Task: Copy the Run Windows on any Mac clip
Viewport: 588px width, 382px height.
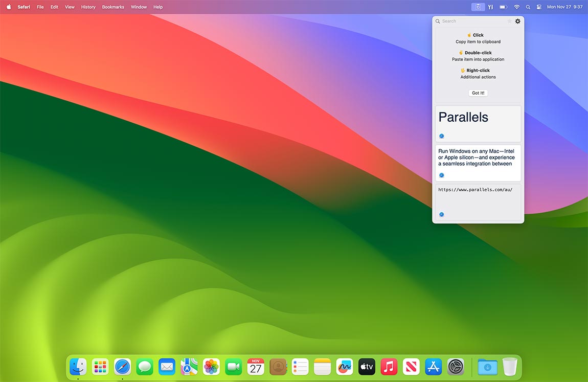Action: point(478,162)
